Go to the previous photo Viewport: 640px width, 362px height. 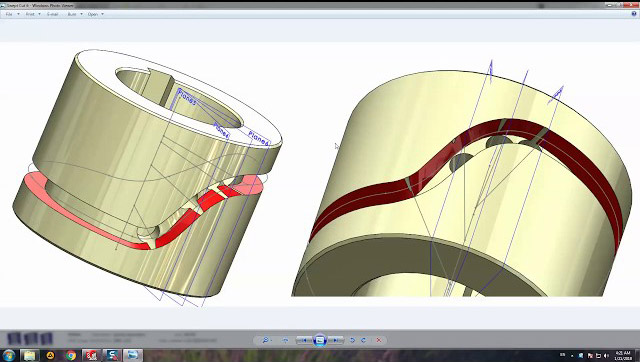coord(304,340)
